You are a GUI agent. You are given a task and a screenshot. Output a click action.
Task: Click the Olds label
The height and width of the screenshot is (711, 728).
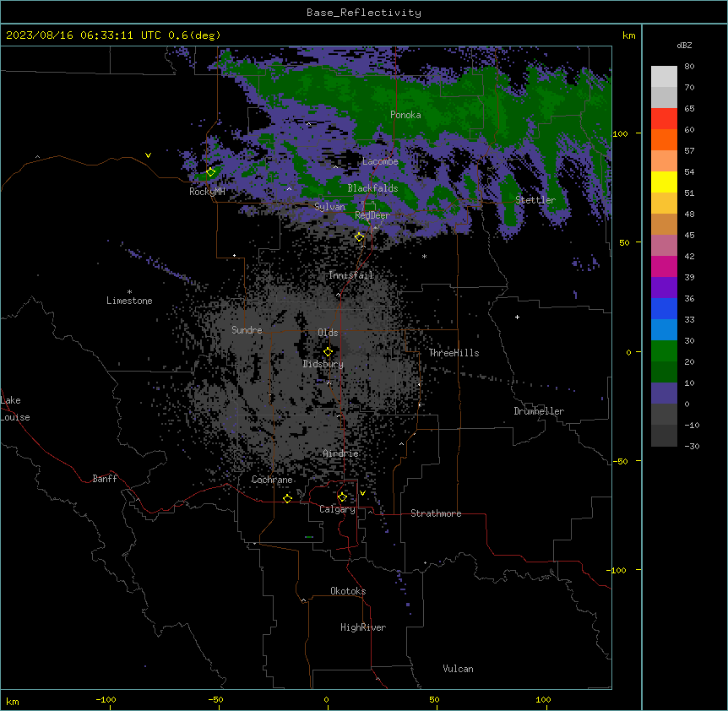[328, 333]
